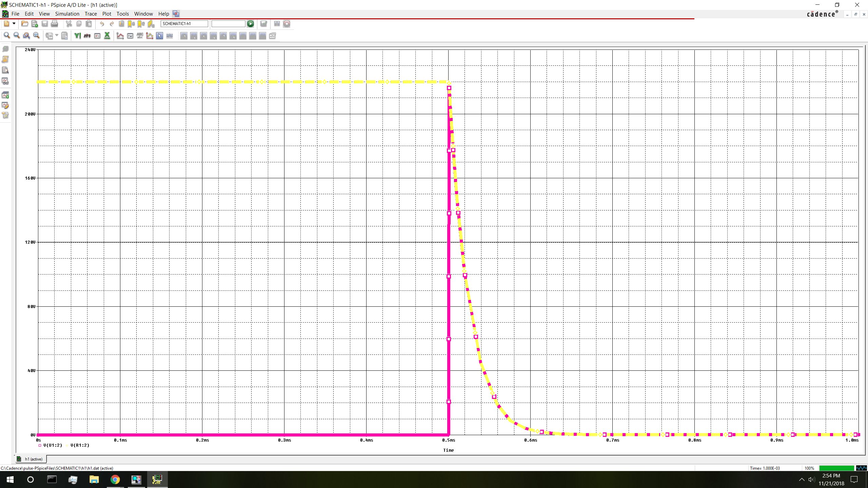Switch to the h1 (active) tab
The image size is (868, 488).
(31, 459)
